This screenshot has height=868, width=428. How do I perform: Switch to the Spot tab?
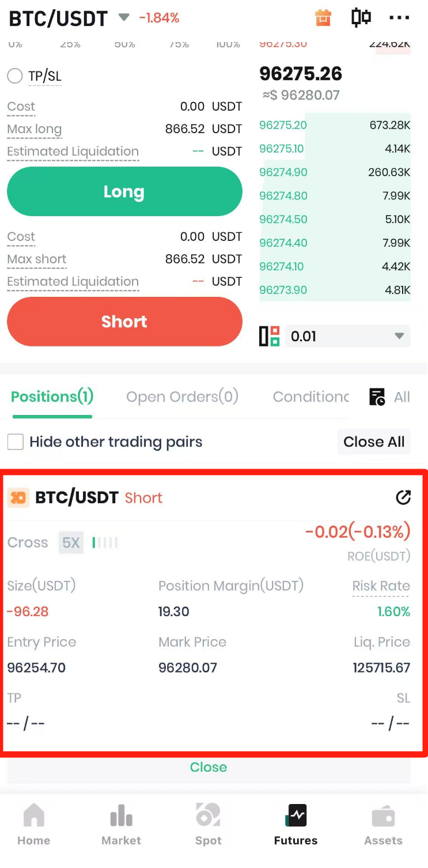pos(208,825)
